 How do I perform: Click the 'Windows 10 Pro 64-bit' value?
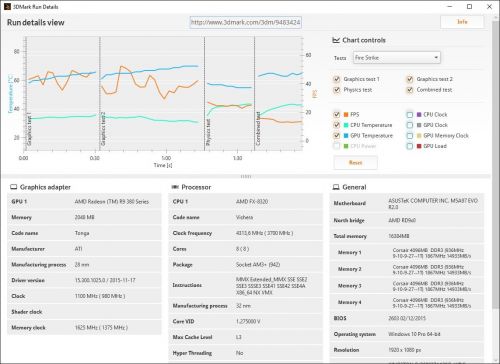coord(414,334)
